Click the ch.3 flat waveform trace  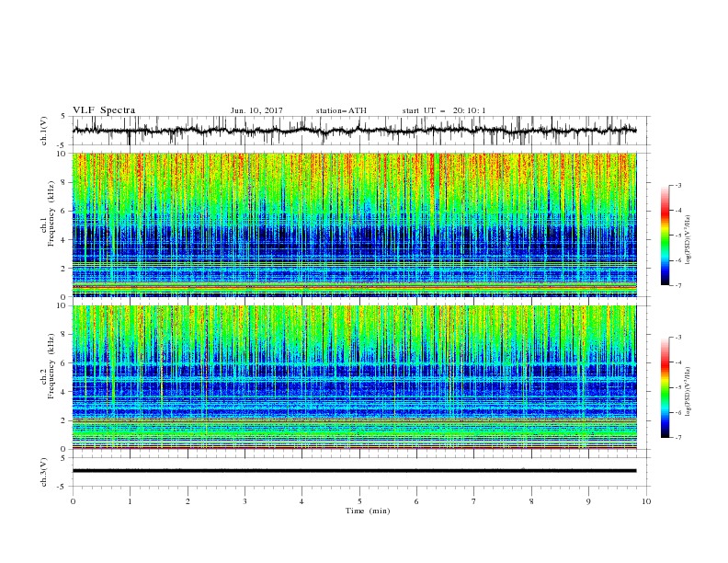(354, 471)
